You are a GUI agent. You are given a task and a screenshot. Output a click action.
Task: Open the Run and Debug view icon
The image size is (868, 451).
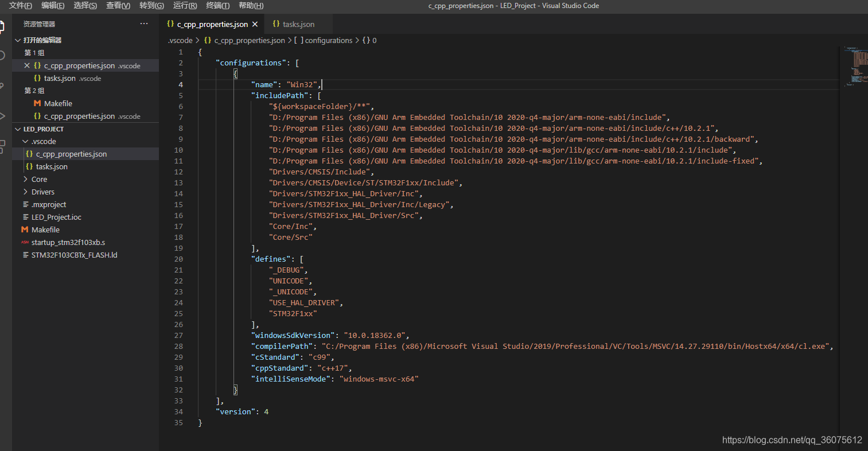[x=2, y=116]
